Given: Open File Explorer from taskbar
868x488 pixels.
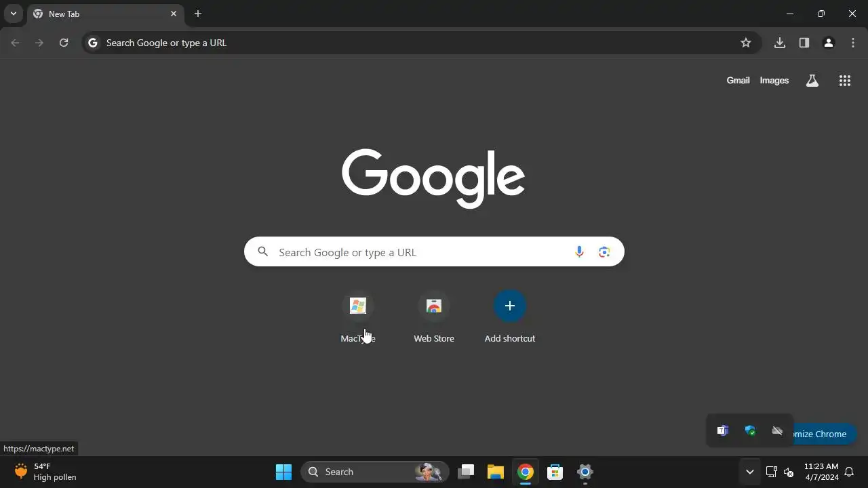Looking at the screenshot, I should [x=496, y=472].
